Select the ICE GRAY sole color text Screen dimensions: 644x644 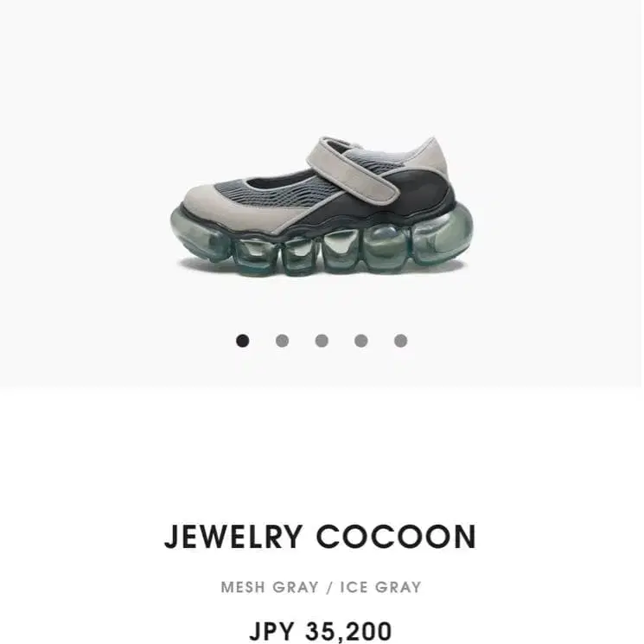pyautogui.click(x=380, y=587)
